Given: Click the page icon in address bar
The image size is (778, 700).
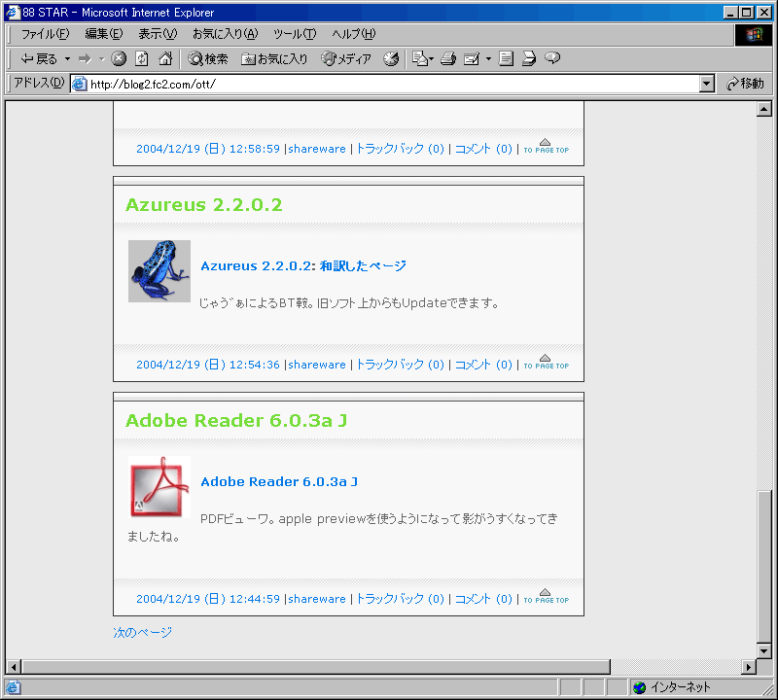Looking at the screenshot, I should (80, 84).
